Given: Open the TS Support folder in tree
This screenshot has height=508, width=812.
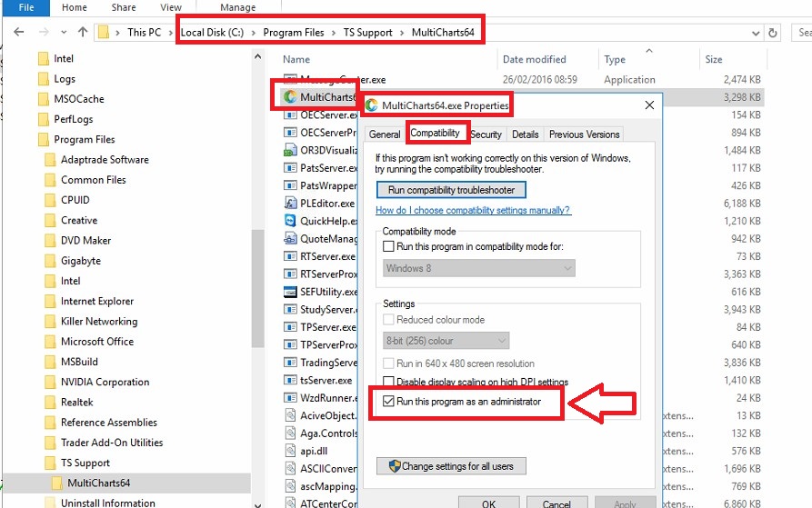Looking at the screenshot, I should (85, 463).
